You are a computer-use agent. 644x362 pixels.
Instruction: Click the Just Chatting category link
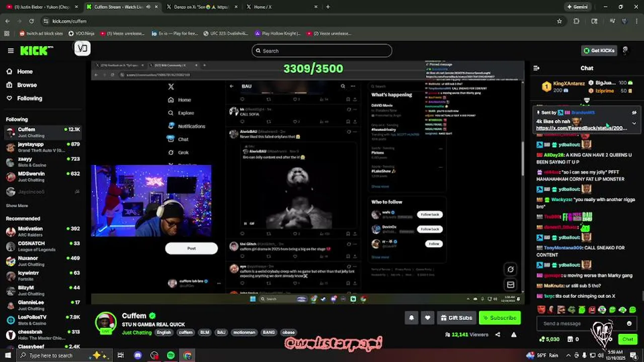pyautogui.click(x=137, y=332)
